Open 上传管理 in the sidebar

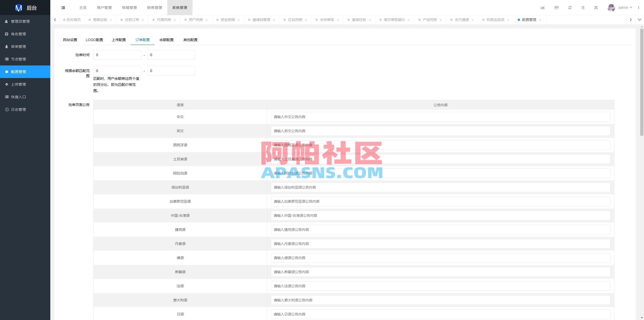(x=18, y=84)
